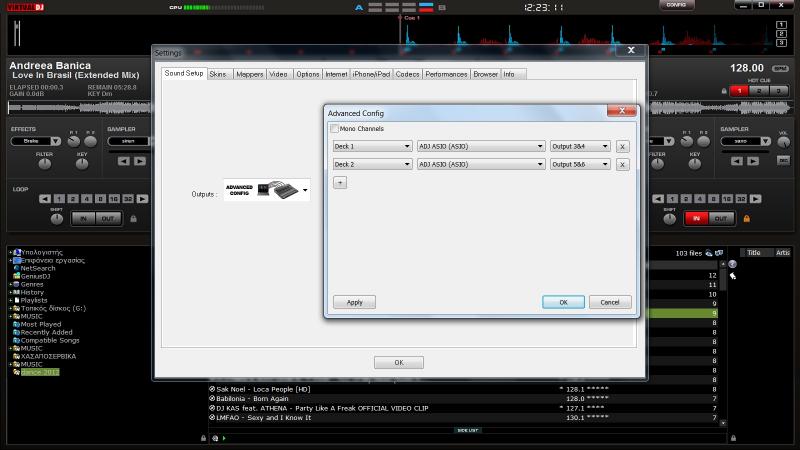Select waveform view option 3

(781, 43)
